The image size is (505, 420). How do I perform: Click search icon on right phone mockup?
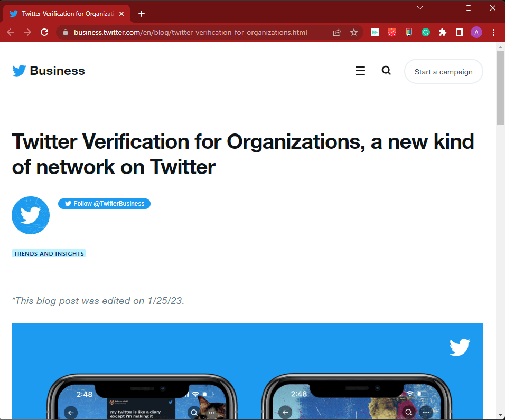pyautogui.click(x=408, y=412)
